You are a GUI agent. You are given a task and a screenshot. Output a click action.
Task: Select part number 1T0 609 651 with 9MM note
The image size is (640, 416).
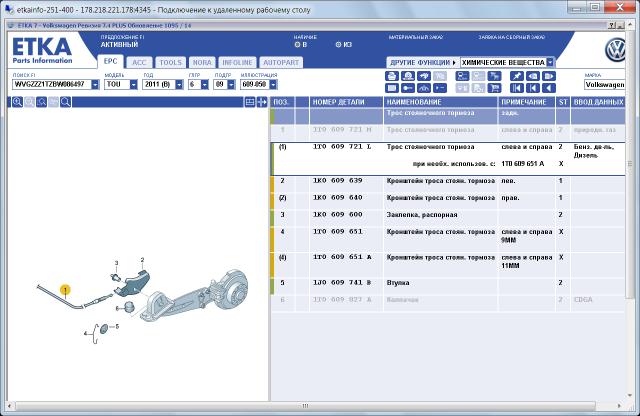point(338,231)
